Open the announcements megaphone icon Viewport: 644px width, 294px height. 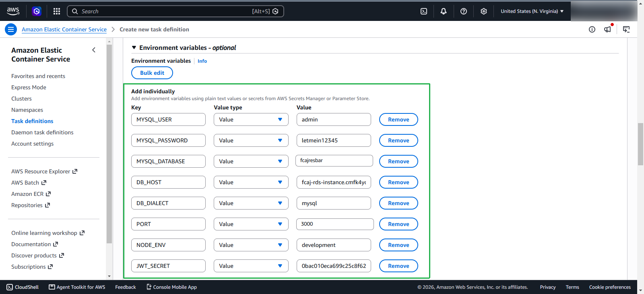point(608,29)
